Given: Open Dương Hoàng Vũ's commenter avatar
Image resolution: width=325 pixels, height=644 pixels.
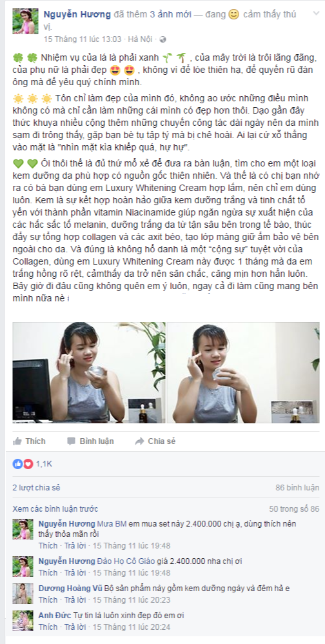Looking at the screenshot, I should tap(23, 593).
